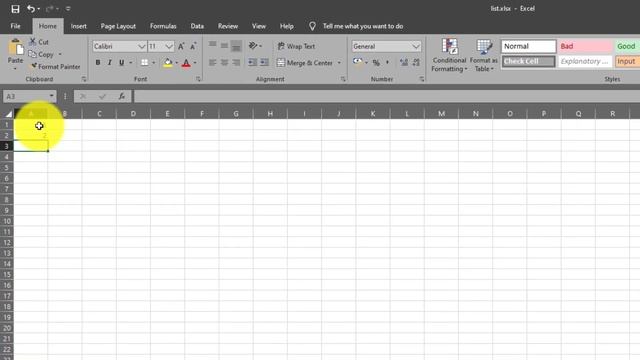This screenshot has height=360, width=640.
Task: Toggle Italic formatting
Action: [x=109, y=62]
